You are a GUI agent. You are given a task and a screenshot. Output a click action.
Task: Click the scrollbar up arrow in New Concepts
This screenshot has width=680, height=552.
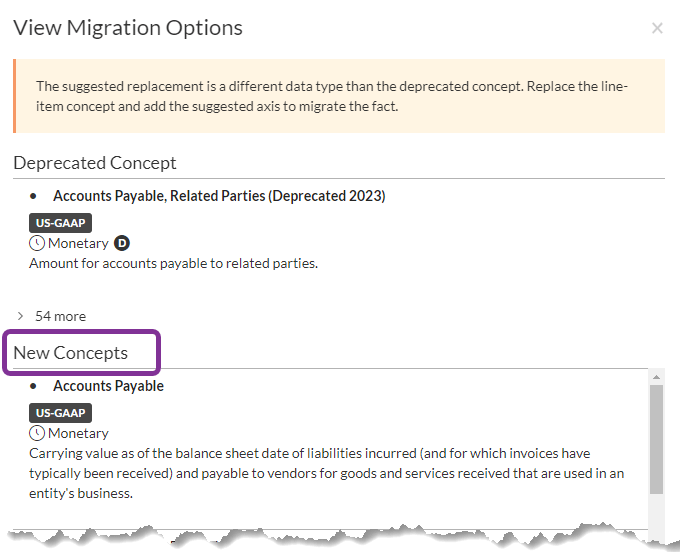point(657,377)
